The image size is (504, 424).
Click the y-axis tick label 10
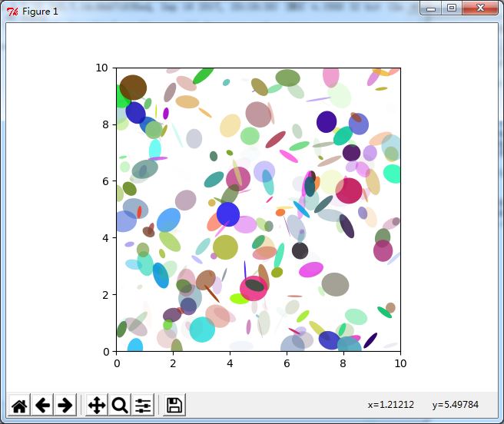click(x=101, y=68)
